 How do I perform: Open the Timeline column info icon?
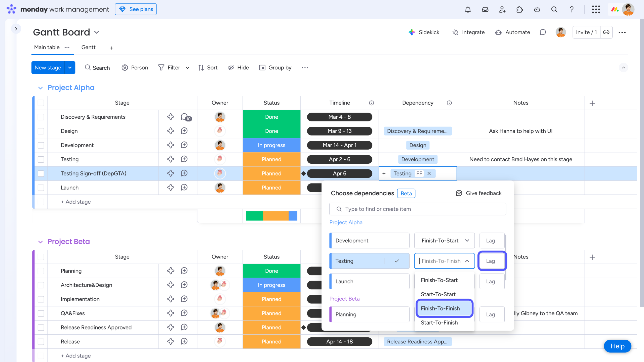coord(372,103)
